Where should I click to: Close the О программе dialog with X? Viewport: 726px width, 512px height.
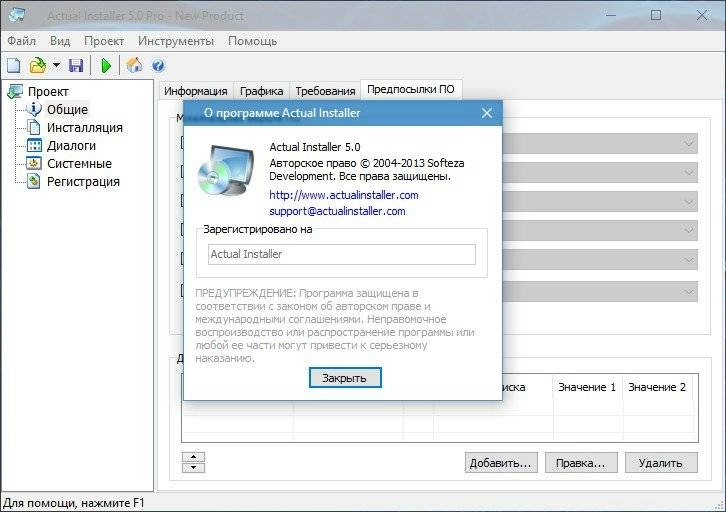click(487, 113)
